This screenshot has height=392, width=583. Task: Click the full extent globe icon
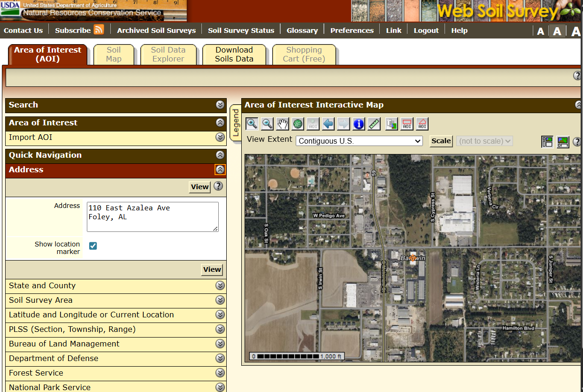point(298,124)
